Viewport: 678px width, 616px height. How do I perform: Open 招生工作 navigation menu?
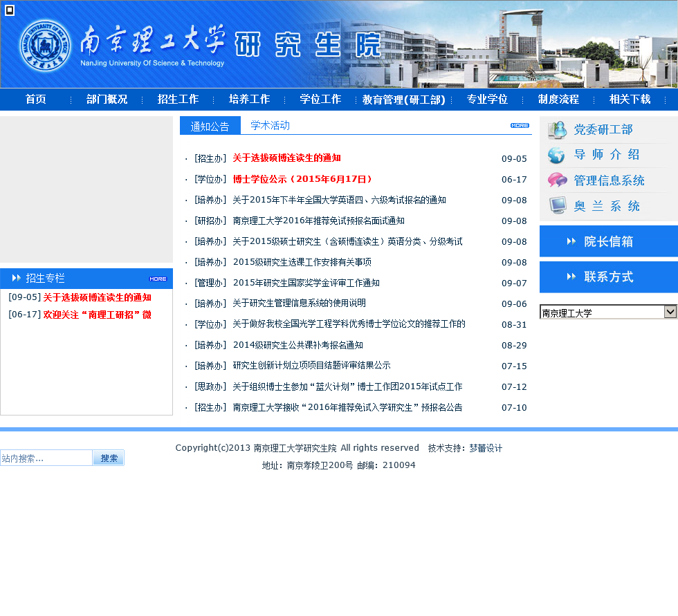coord(178,100)
